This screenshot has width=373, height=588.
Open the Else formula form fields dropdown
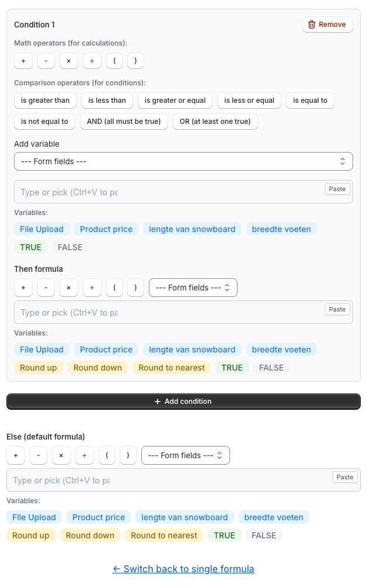(x=185, y=455)
